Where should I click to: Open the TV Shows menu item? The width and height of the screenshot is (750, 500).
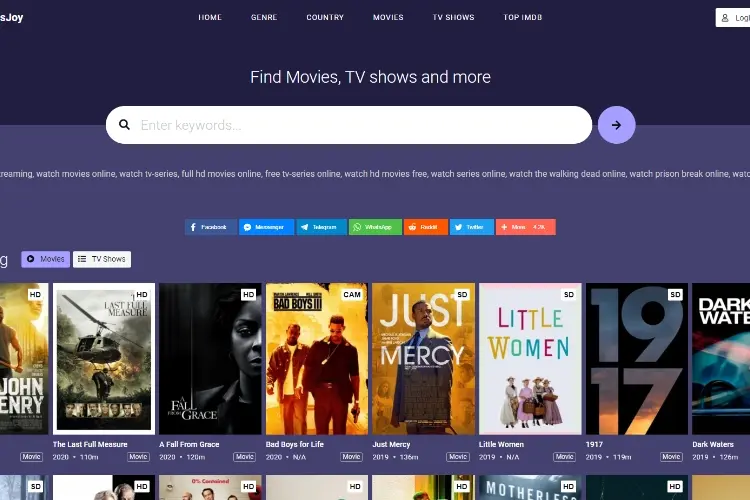point(453,17)
